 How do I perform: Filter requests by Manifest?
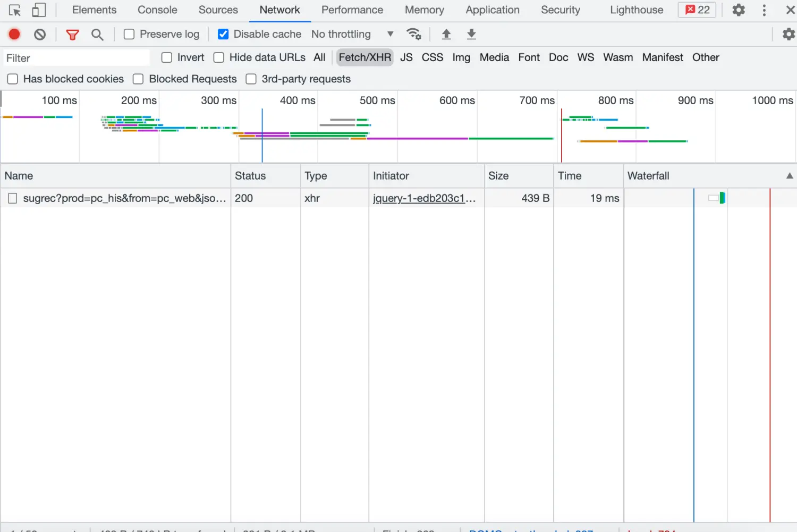[663, 57]
